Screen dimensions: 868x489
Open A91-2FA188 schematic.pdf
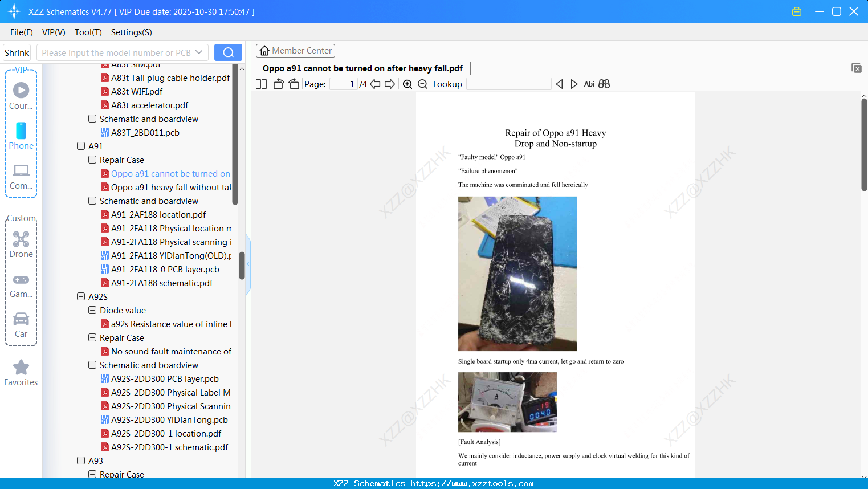162,283
